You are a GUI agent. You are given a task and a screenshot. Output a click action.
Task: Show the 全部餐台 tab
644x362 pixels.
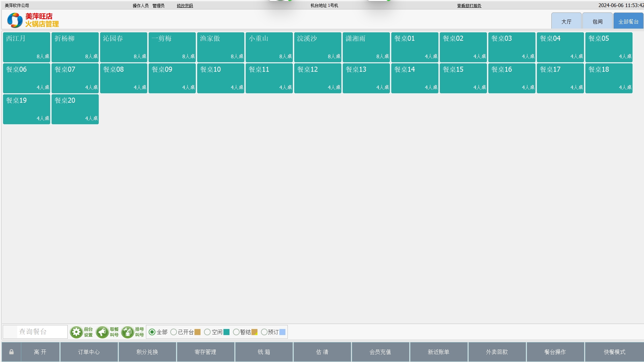628,22
